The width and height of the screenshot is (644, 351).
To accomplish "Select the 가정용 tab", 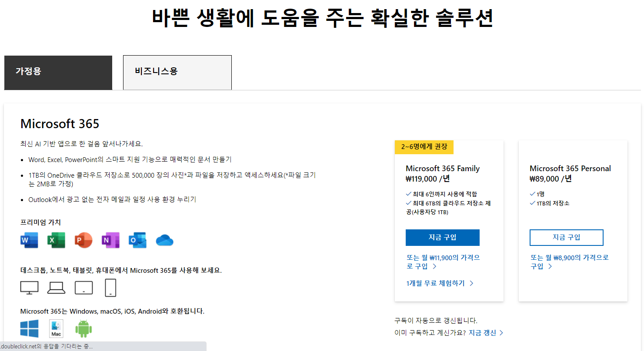I will coord(58,73).
